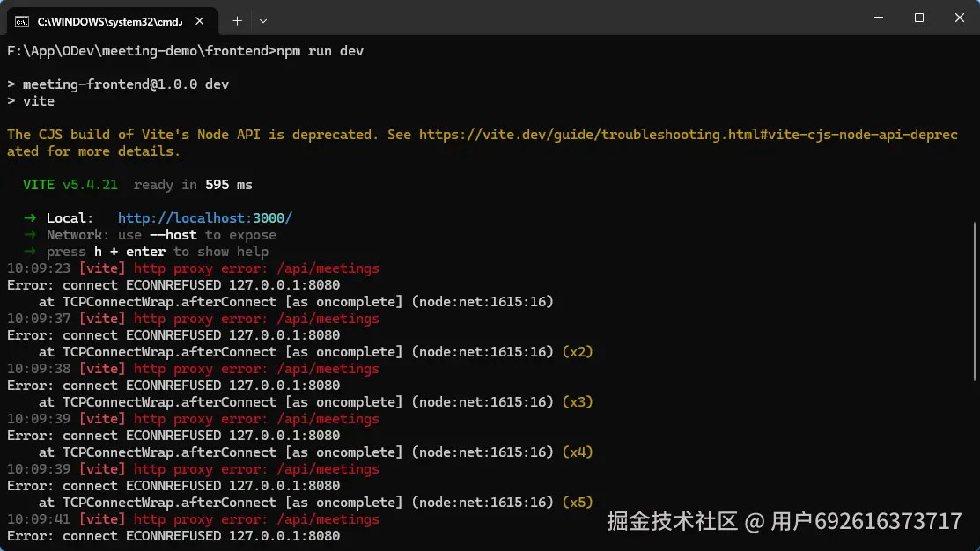Viewport: 980px width, 551px height.
Task: Click the '(x2)' repeat counter
Action: (578, 352)
